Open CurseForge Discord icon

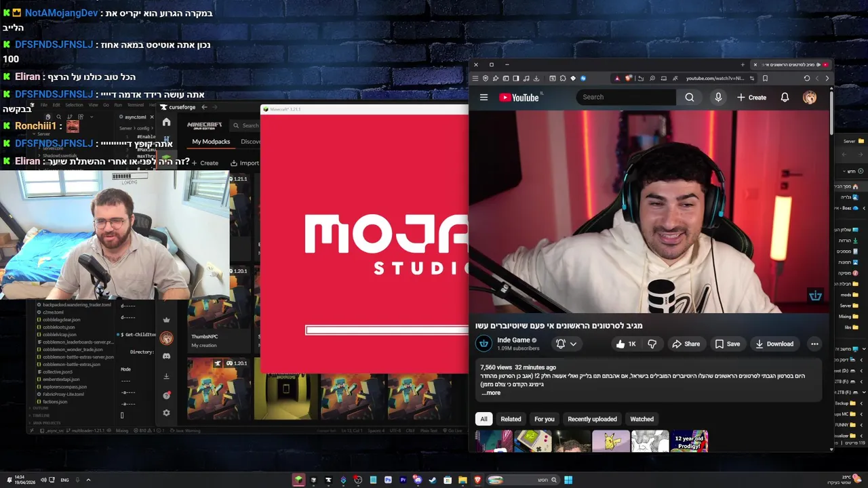166,356
